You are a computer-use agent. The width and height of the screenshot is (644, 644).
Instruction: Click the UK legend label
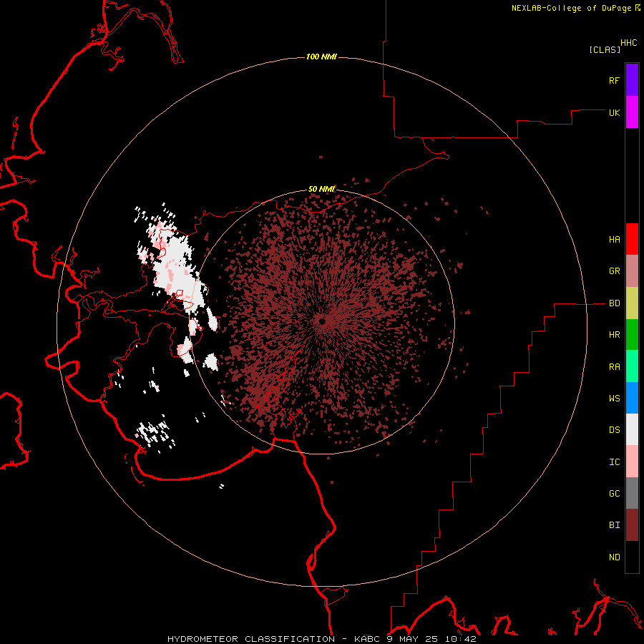point(614,112)
